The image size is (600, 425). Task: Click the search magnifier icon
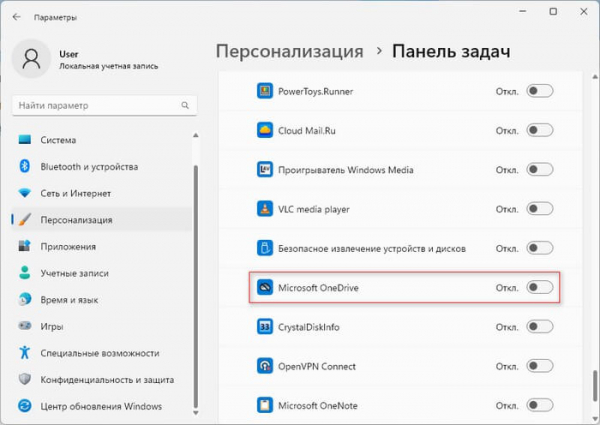pos(185,105)
